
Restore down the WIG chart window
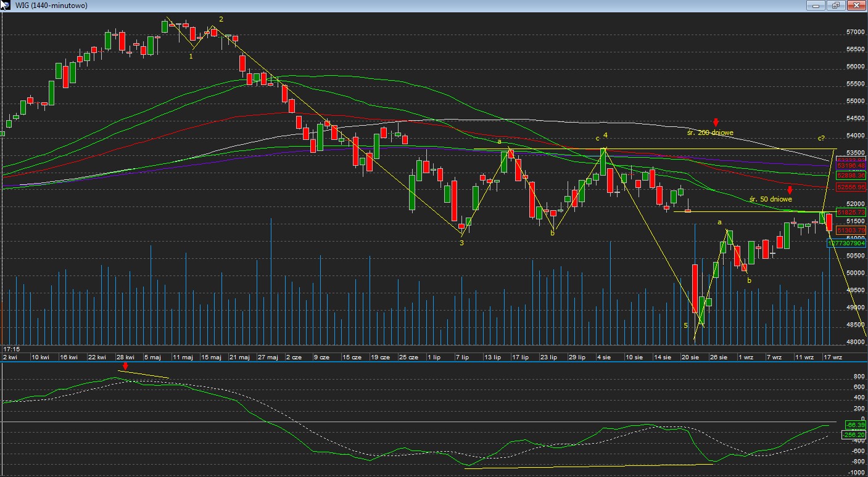[836, 6]
